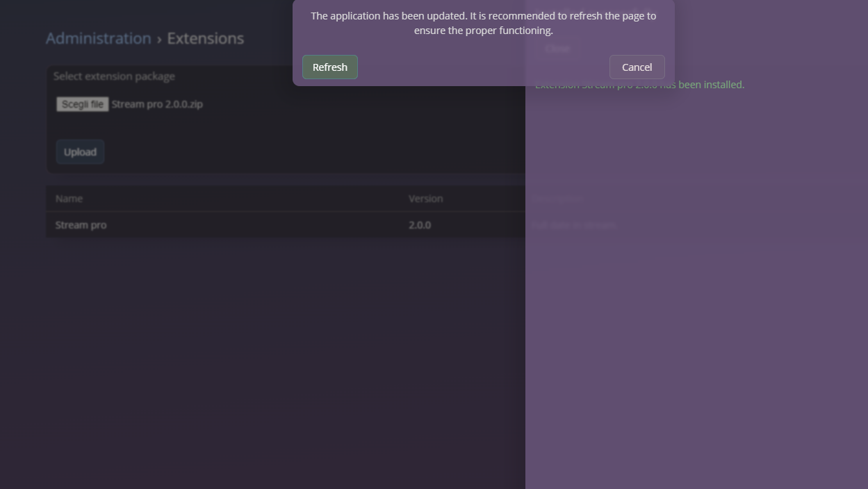Click the green installation success message

[x=639, y=84]
